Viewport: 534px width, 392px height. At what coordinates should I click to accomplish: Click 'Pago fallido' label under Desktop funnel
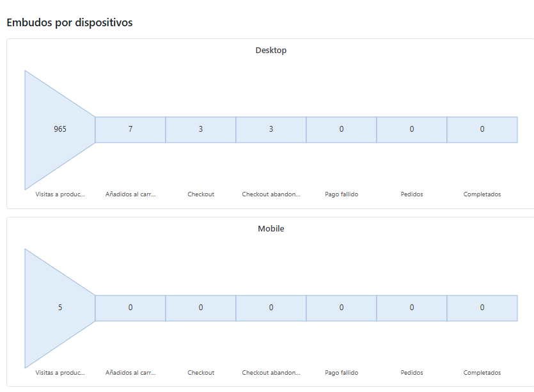[342, 194]
